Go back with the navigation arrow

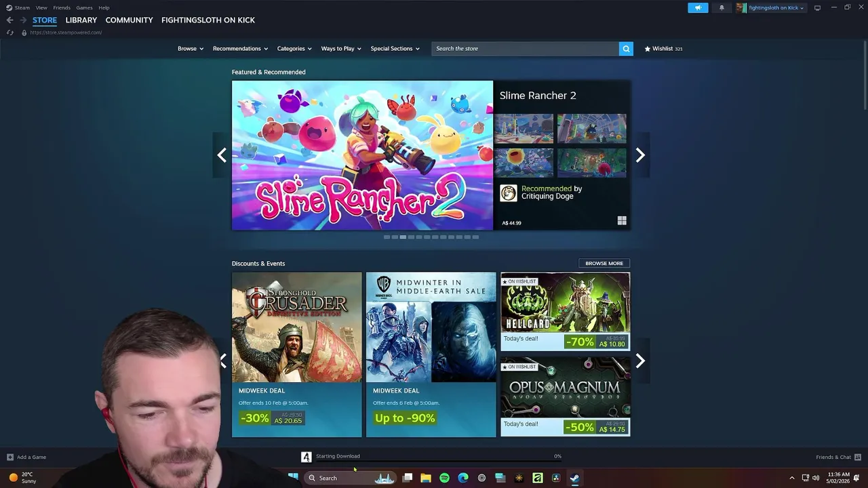(x=9, y=20)
